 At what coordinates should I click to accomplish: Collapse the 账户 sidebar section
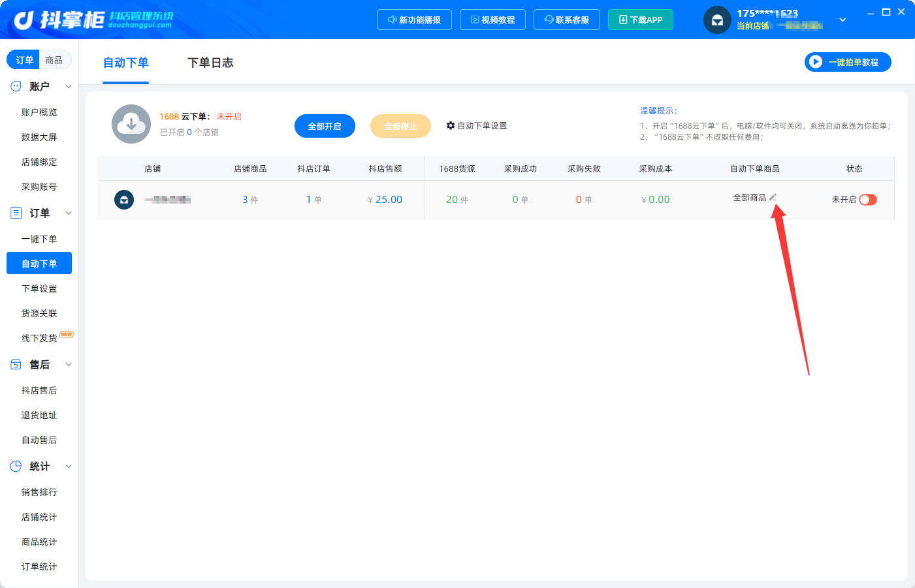69,86
